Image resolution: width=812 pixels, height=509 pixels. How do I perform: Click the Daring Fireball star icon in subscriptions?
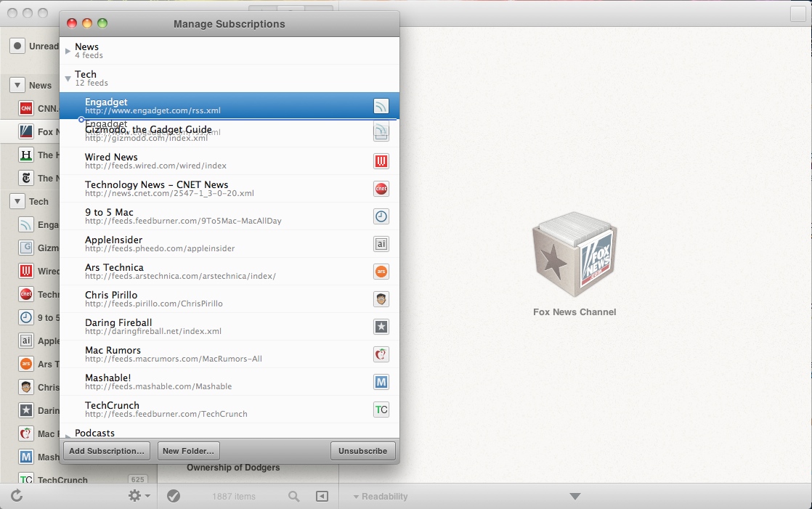[381, 327]
